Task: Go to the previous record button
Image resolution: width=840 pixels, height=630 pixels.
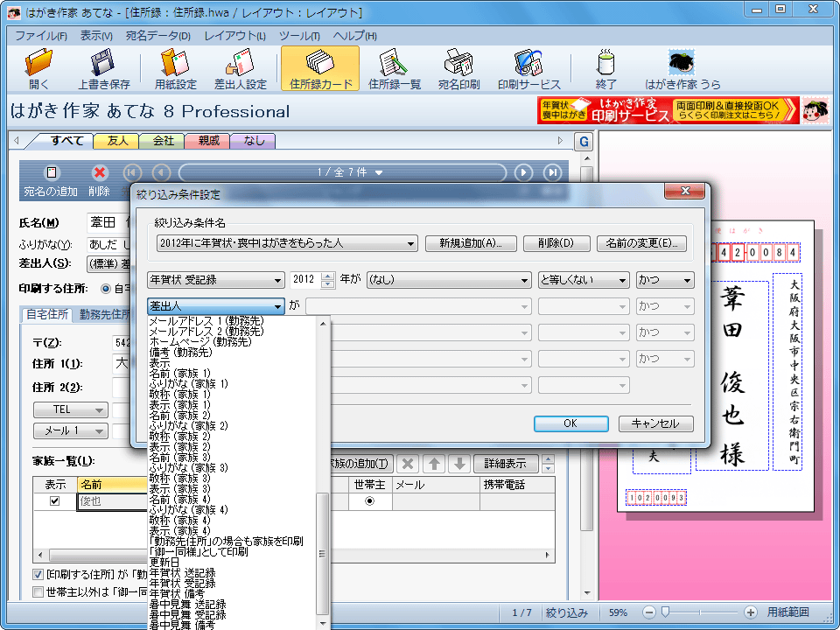Action: click(x=161, y=172)
